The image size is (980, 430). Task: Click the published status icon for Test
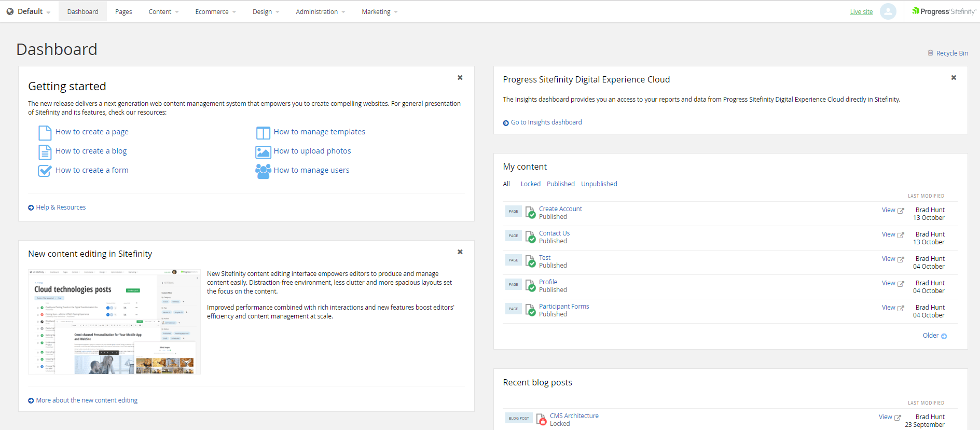click(530, 261)
